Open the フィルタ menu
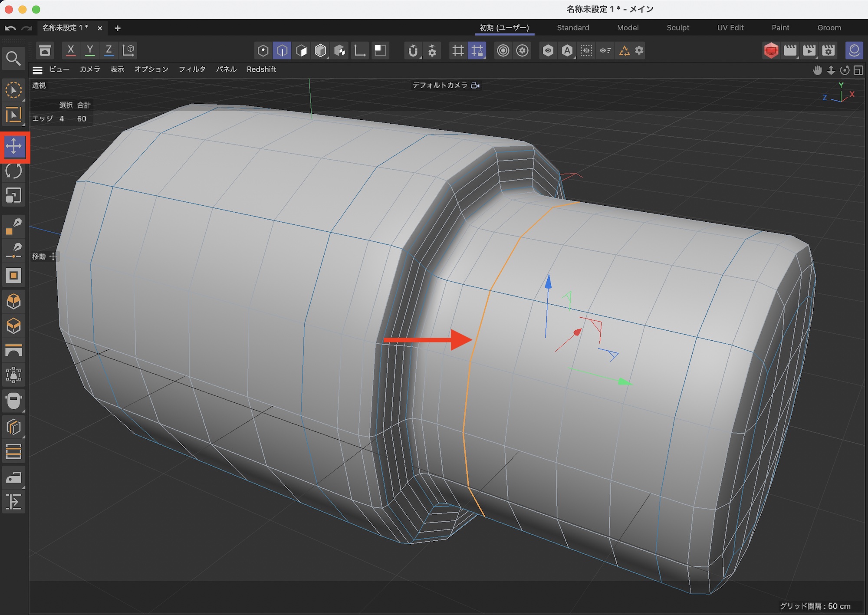 [x=192, y=69]
